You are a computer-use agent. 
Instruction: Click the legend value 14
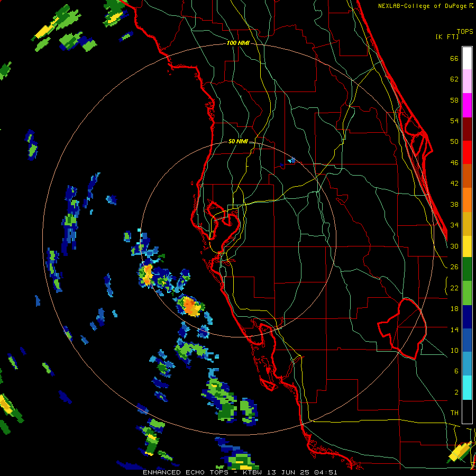pos(454,329)
